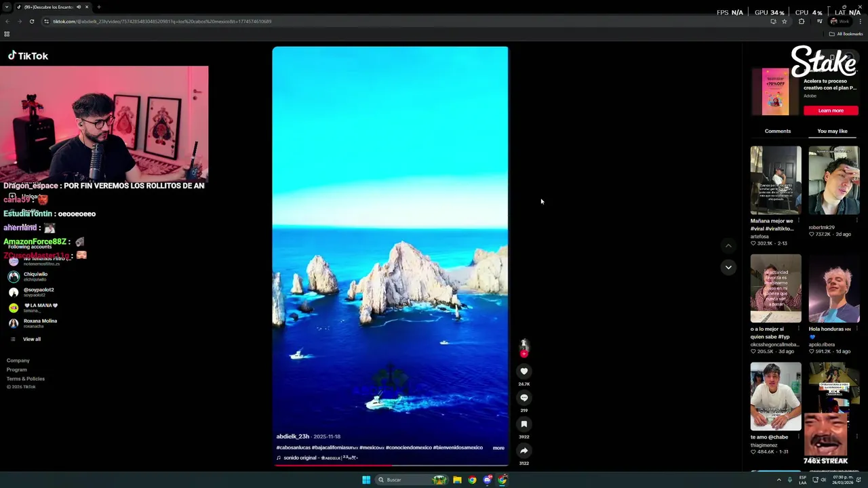Mute the tab via its speaker icon
The width and height of the screenshot is (868, 488).
click(x=79, y=7)
